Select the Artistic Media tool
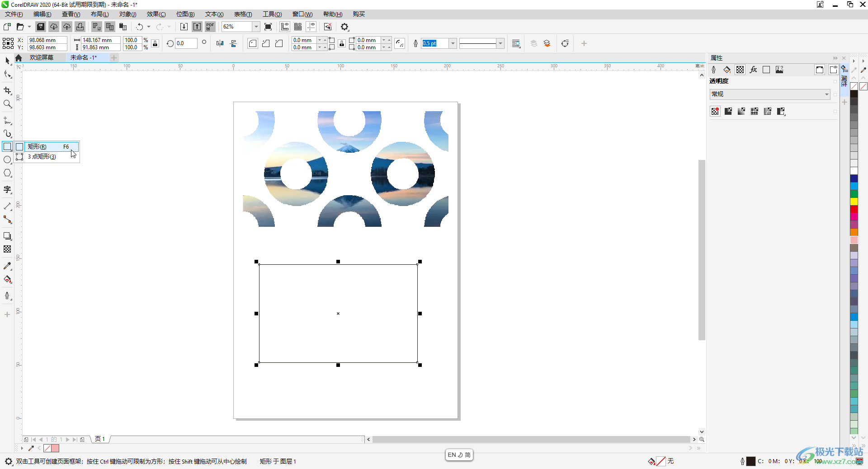 pos(7,134)
